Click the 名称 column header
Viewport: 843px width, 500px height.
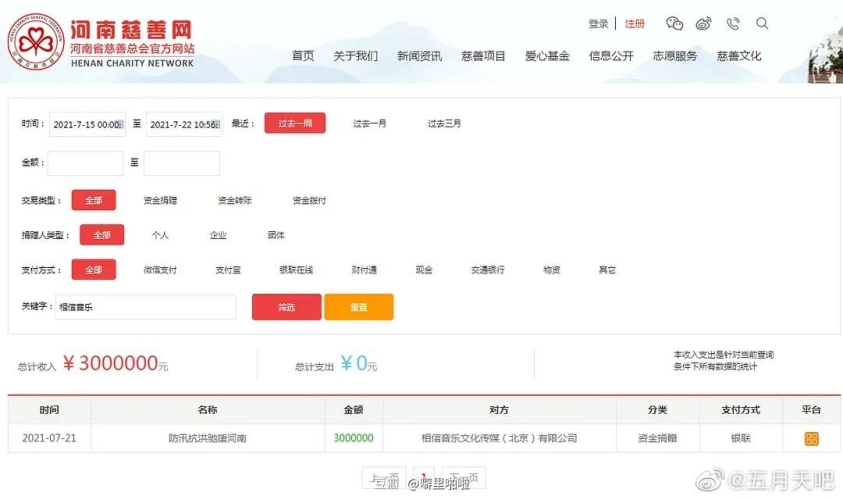coord(208,410)
